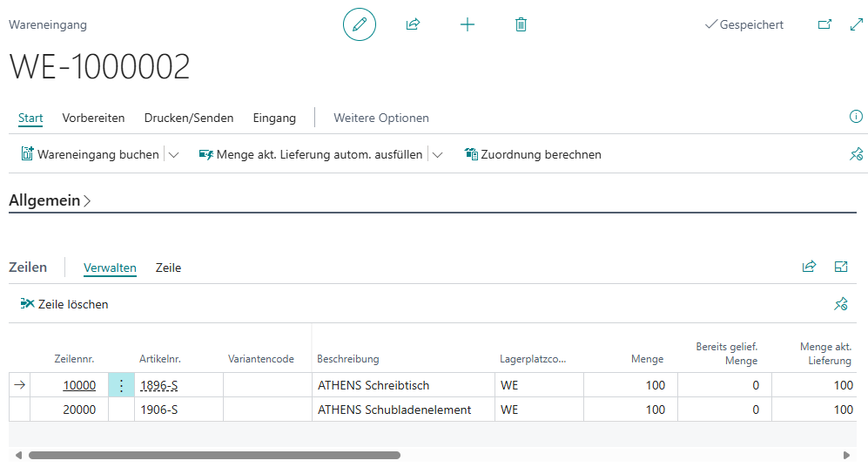Click the pin icon in action bar
868x474 pixels.
(x=855, y=154)
